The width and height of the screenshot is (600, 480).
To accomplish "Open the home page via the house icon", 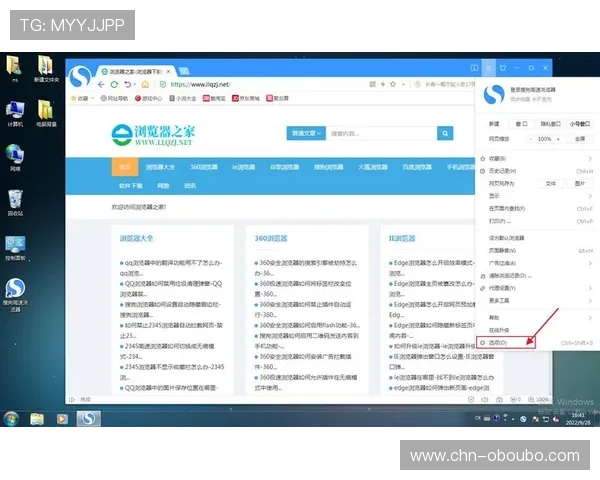I will point(145,85).
